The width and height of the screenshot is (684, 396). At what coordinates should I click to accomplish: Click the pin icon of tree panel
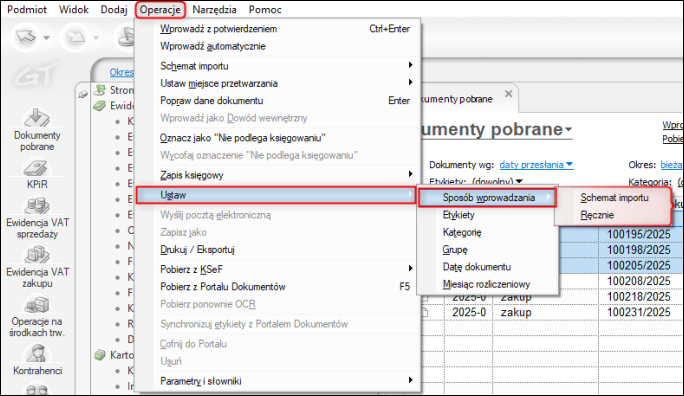coord(82,94)
